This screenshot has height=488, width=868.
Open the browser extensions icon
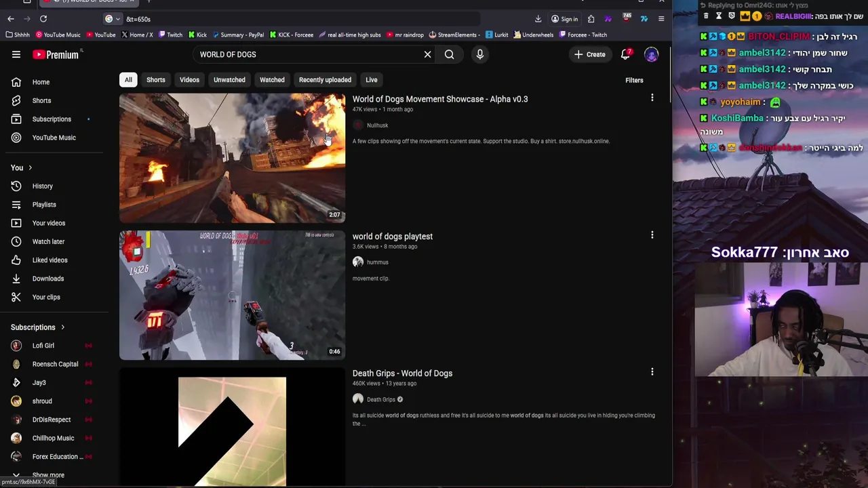[x=591, y=19]
